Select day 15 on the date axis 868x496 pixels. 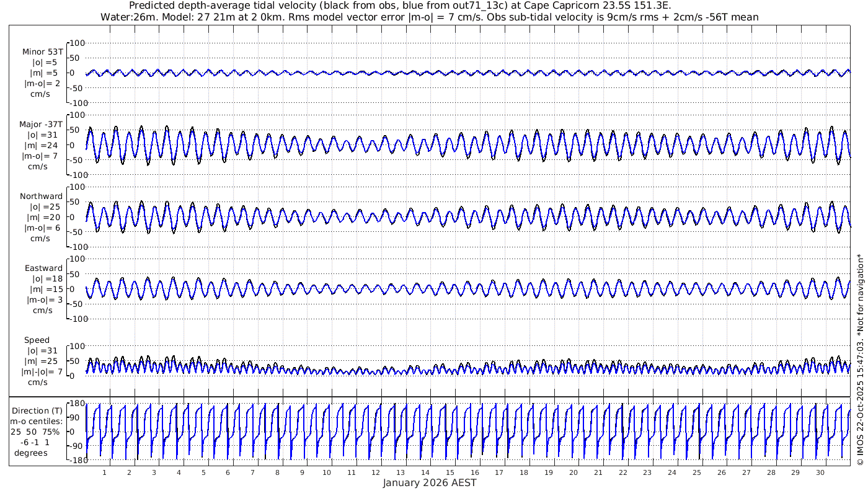click(x=450, y=472)
